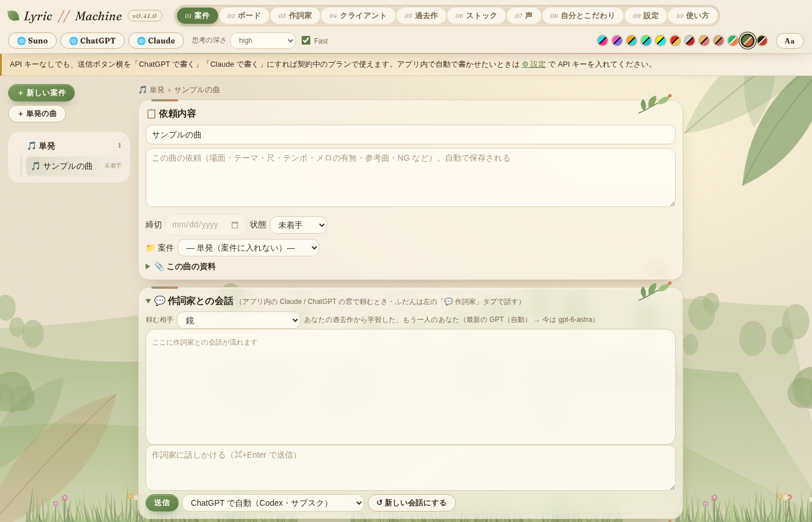The height and width of the screenshot is (522, 812).
Task: Go to the 05 過去作 tab
Action: [x=421, y=16]
